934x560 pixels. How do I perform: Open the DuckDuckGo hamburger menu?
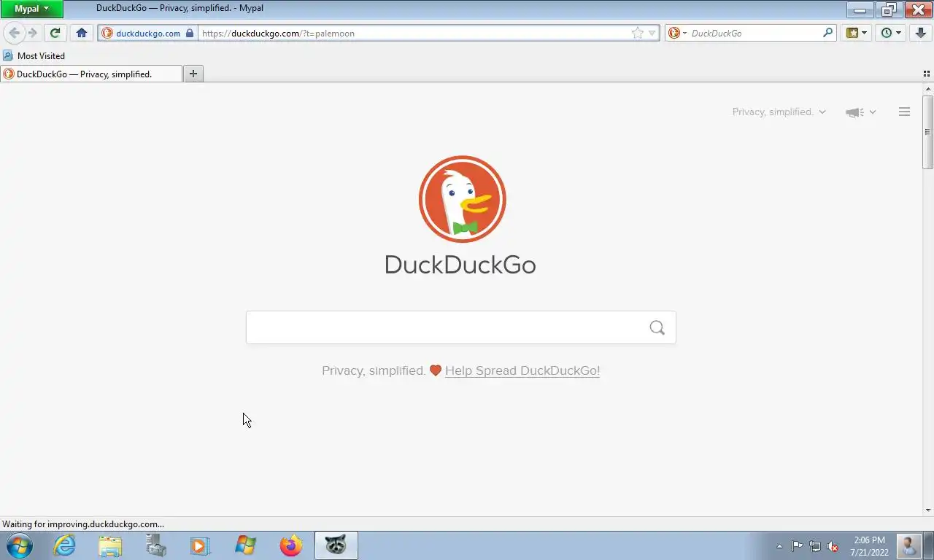tap(904, 112)
